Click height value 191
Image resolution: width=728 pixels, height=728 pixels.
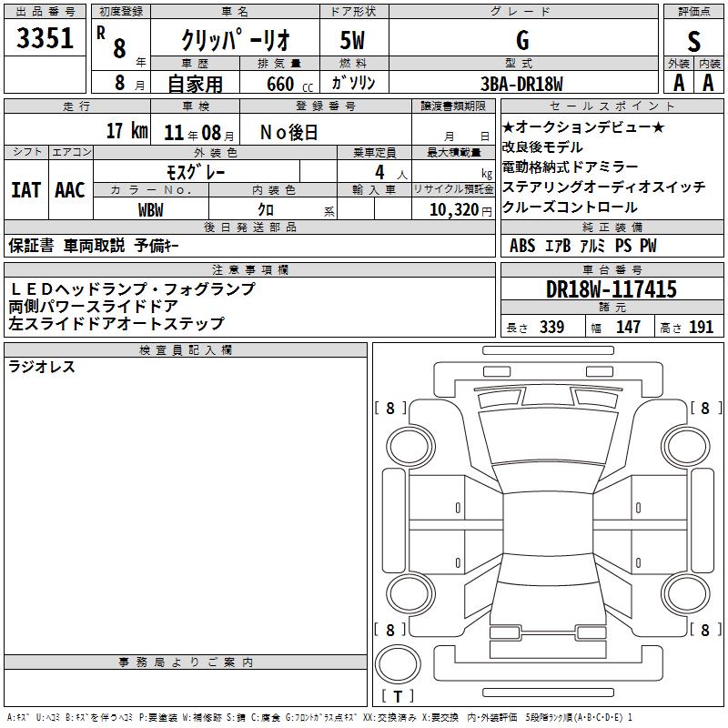[x=701, y=327]
